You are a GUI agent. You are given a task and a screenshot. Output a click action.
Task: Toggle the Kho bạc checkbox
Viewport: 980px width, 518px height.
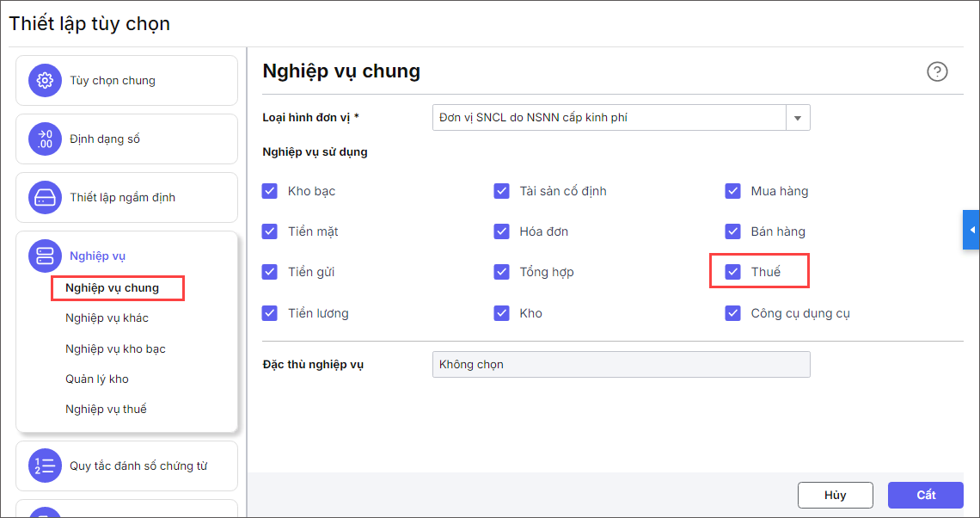click(270, 191)
